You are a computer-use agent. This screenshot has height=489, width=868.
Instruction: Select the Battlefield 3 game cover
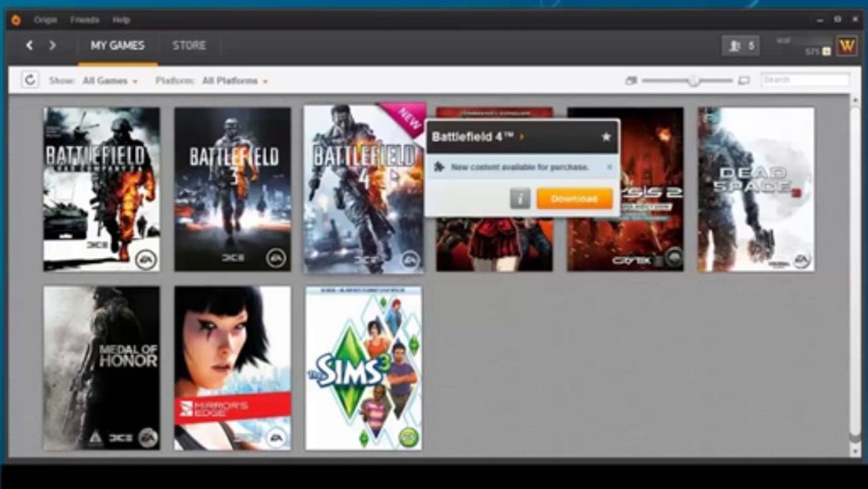pos(233,189)
